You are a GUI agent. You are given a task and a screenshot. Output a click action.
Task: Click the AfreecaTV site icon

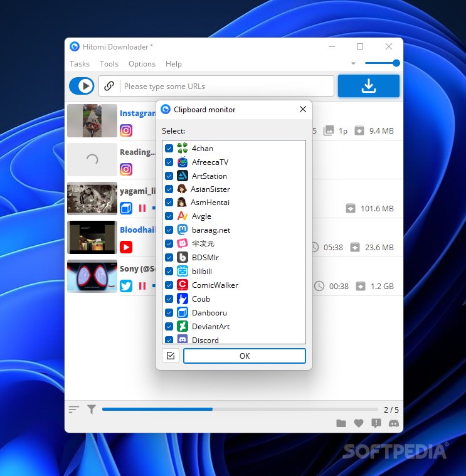click(x=182, y=162)
